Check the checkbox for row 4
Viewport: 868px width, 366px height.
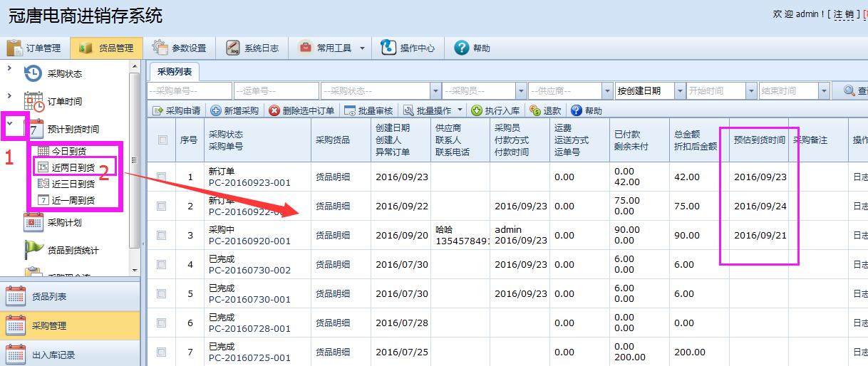click(x=161, y=264)
